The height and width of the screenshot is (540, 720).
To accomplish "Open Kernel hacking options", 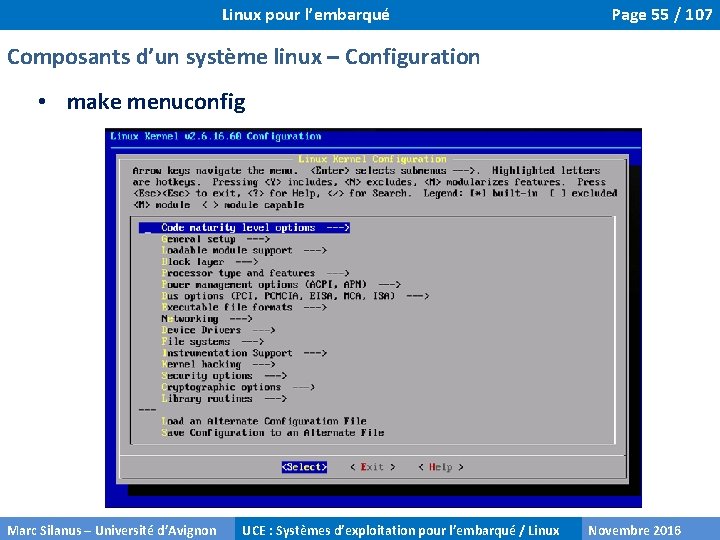I will 218,364.
